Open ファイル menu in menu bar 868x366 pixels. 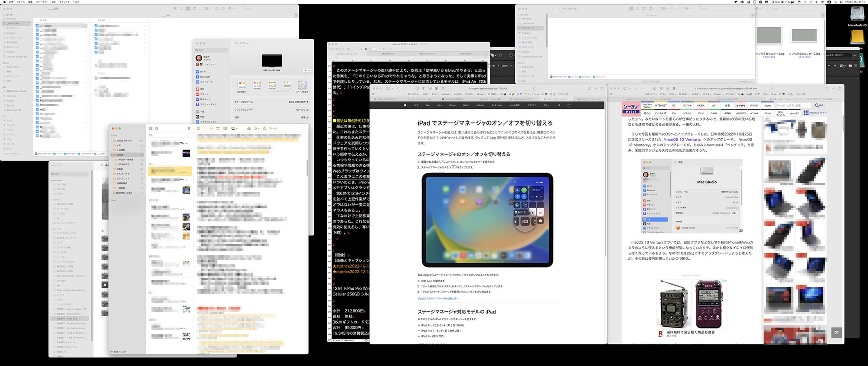pyautogui.click(x=21, y=2)
